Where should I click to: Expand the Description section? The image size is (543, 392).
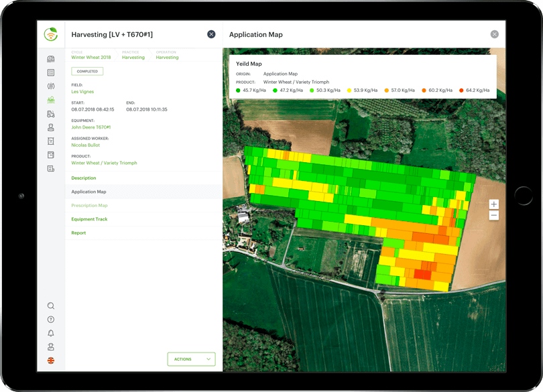pyautogui.click(x=84, y=178)
